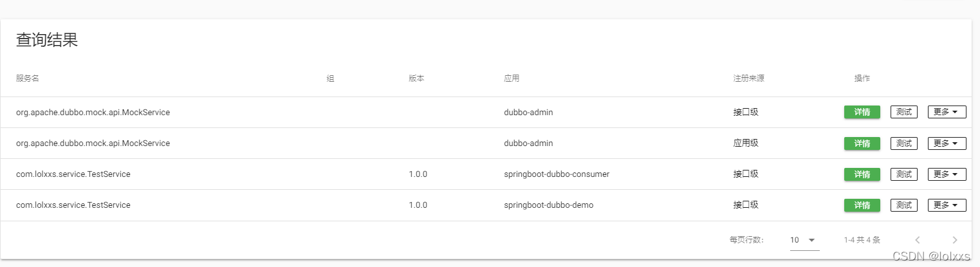Click version 1.0.0 in springboot-dubbo-demo row
This screenshot has height=267, width=980.
click(x=418, y=205)
